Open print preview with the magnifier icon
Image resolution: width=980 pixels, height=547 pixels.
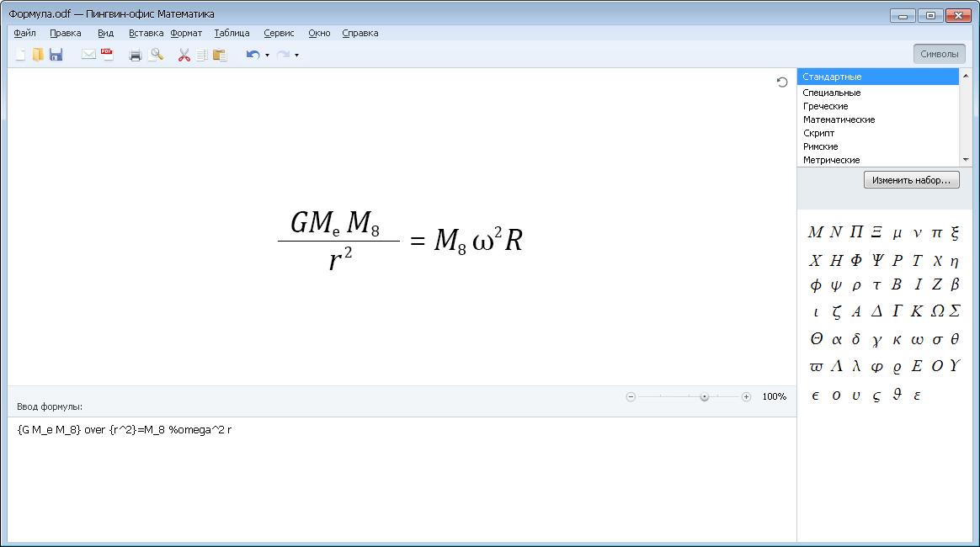coord(156,55)
